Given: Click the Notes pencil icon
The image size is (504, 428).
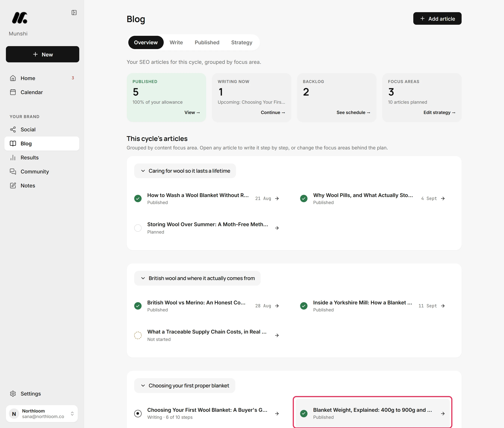Looking at the screenshot, I should tap(13, 186).
